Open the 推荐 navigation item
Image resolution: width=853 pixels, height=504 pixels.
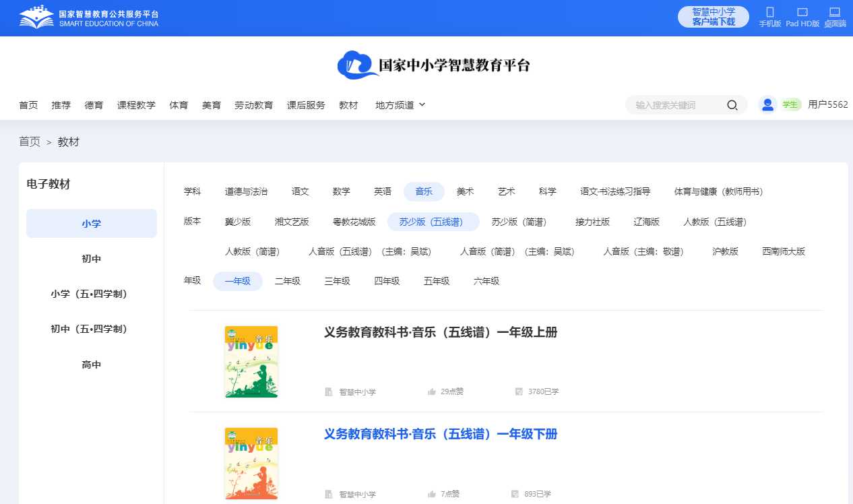(61, 105)
